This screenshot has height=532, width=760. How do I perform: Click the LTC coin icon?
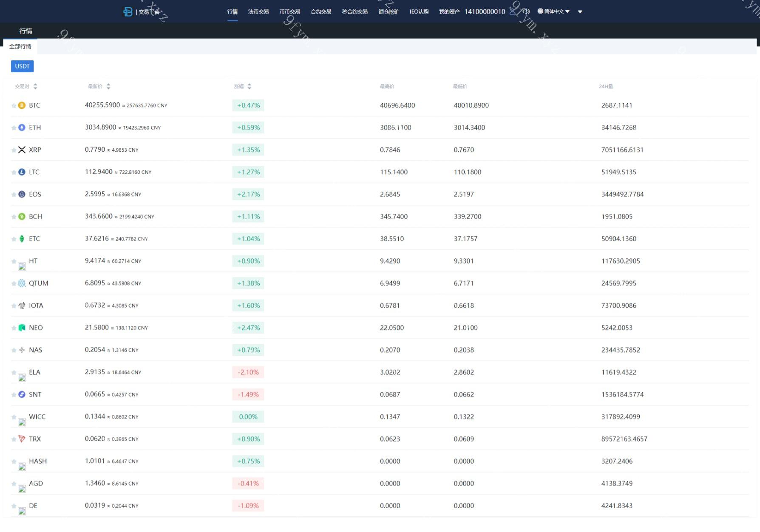click(22, 172)
